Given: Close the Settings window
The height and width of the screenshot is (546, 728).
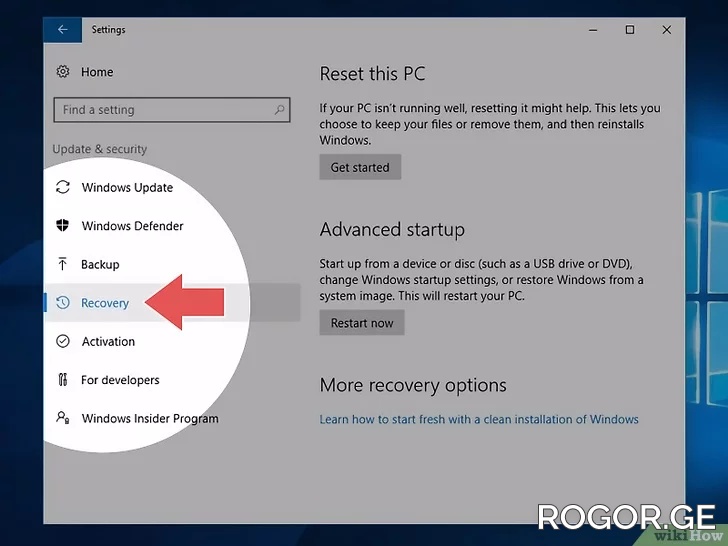Looking at the screenshot, I should pos(667,30).
